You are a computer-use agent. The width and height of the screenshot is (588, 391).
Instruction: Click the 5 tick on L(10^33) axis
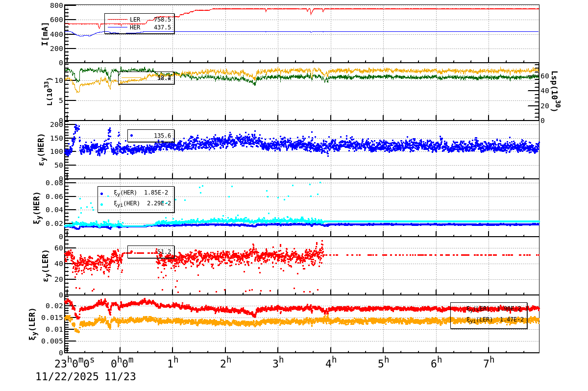click(61, 101)
